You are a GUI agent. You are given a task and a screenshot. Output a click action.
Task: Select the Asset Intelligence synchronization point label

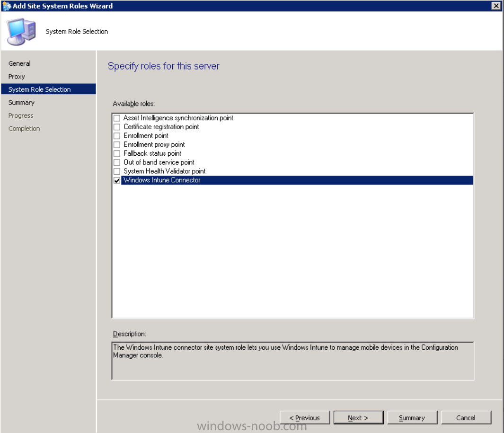point(178,118)
